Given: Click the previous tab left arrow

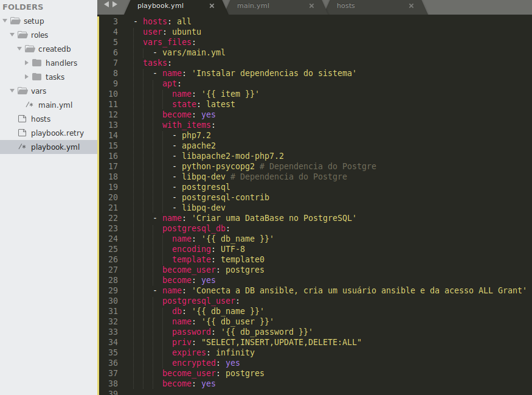Looking at the screenshot, I should (x=105, y=4).
